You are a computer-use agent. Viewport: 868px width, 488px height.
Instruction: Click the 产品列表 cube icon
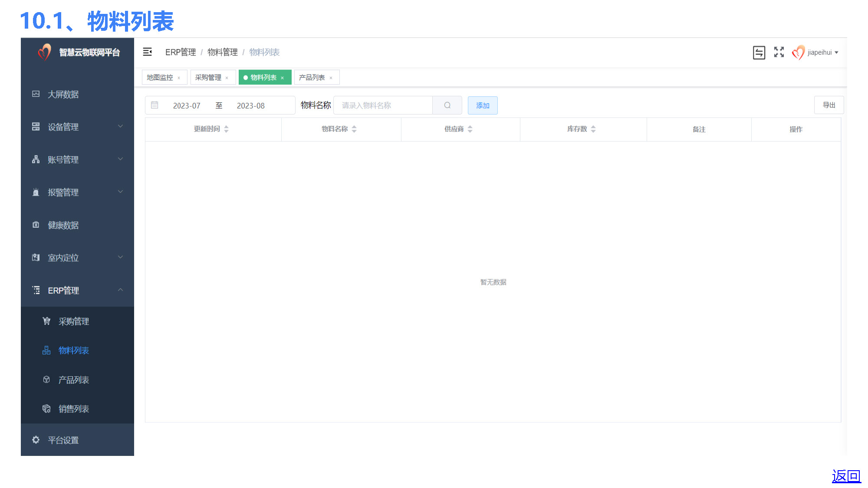coord(46,380)
